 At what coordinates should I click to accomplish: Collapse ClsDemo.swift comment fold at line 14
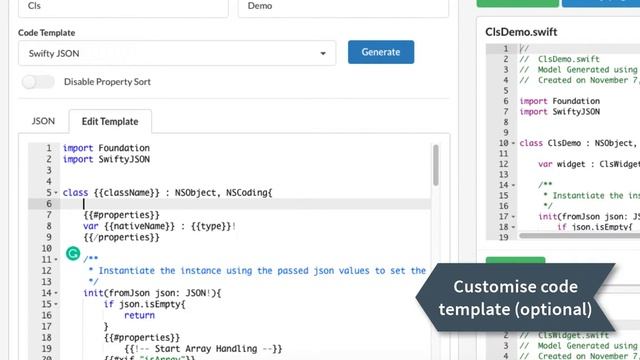[513, 185]
